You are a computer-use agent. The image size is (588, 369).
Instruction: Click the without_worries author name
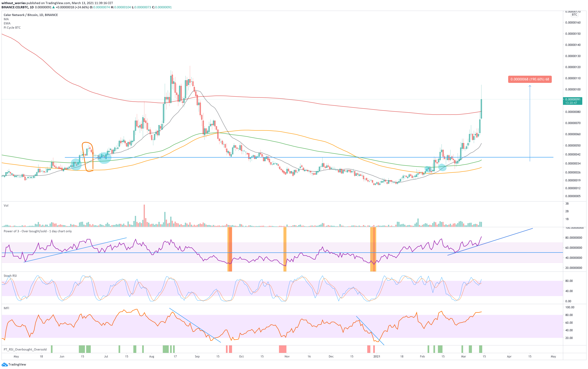(13, 3)
